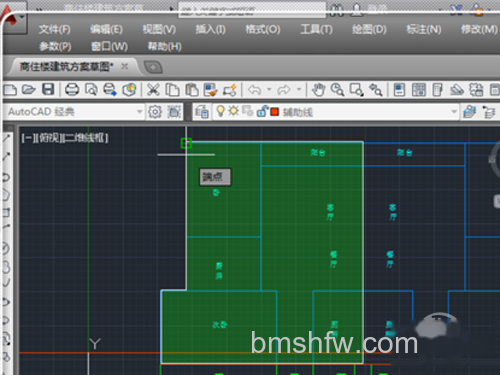Toggle the layer freeze sun icon
The height and width of the screenshot is (375, 500).
point(233,111)
